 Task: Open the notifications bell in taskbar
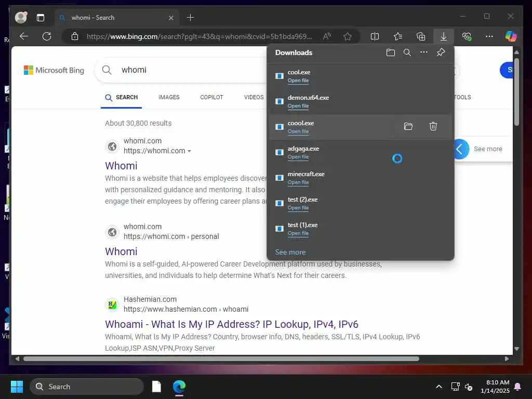[x=518, y=387]
